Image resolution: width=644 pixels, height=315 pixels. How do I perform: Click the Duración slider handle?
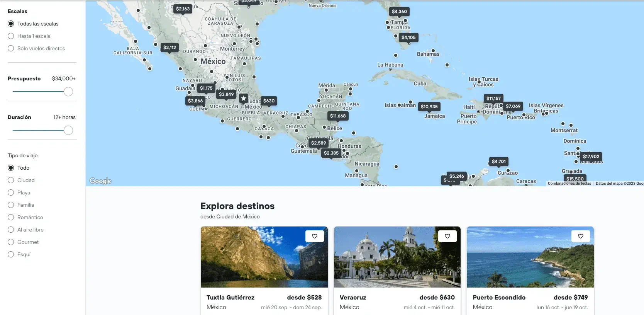(x=68, y=130)
